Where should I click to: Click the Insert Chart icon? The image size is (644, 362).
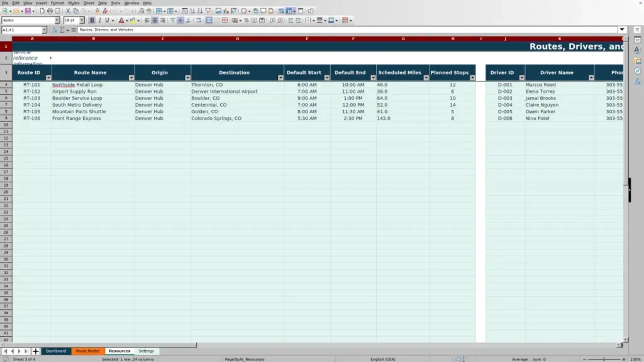click(226, 11)
